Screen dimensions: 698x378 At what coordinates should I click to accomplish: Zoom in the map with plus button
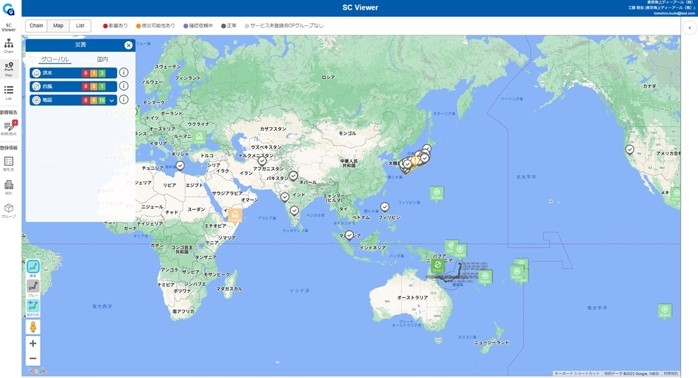pos(33,343)
